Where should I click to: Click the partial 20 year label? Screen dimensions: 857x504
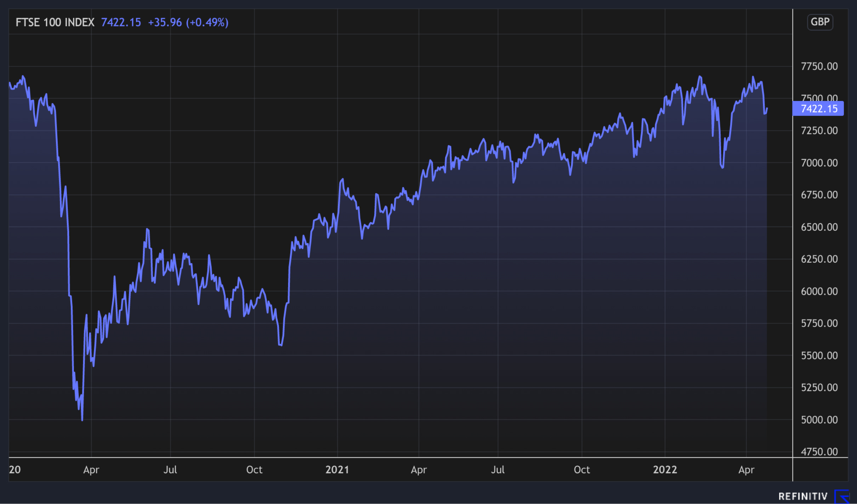coord(15,470)
